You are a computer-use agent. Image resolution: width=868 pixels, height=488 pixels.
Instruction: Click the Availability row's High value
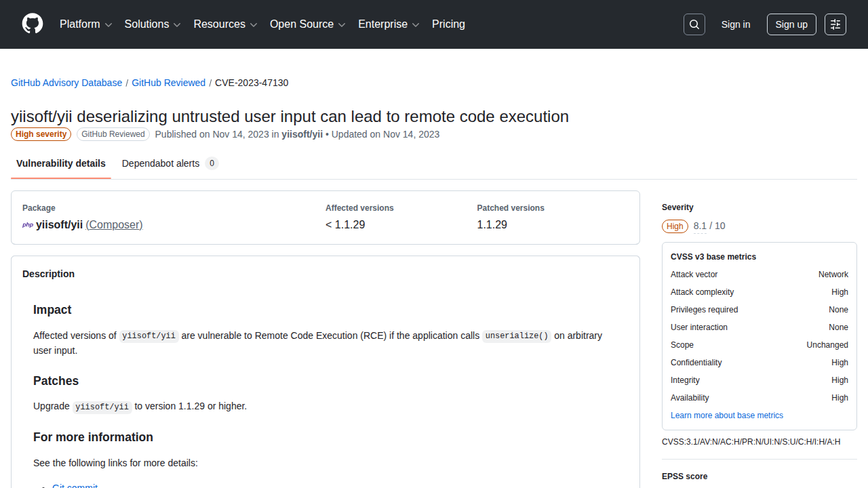tap(840, 398)
